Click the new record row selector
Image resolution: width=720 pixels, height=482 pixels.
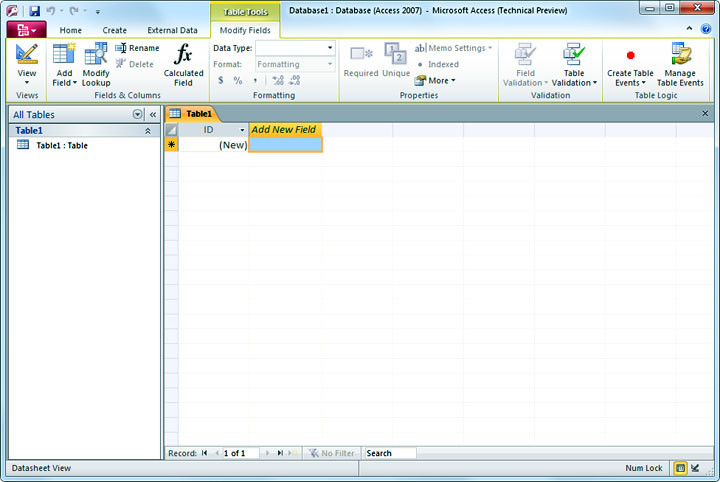171,145
